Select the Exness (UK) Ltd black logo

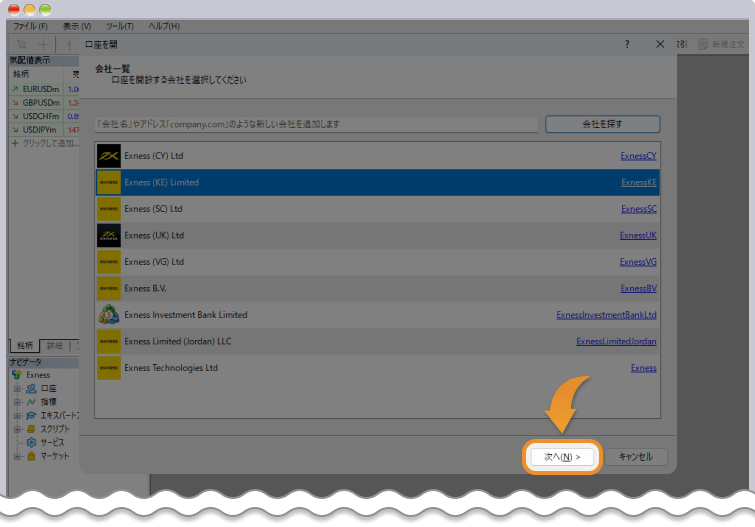pyautogui.click(x=108, y=236)
